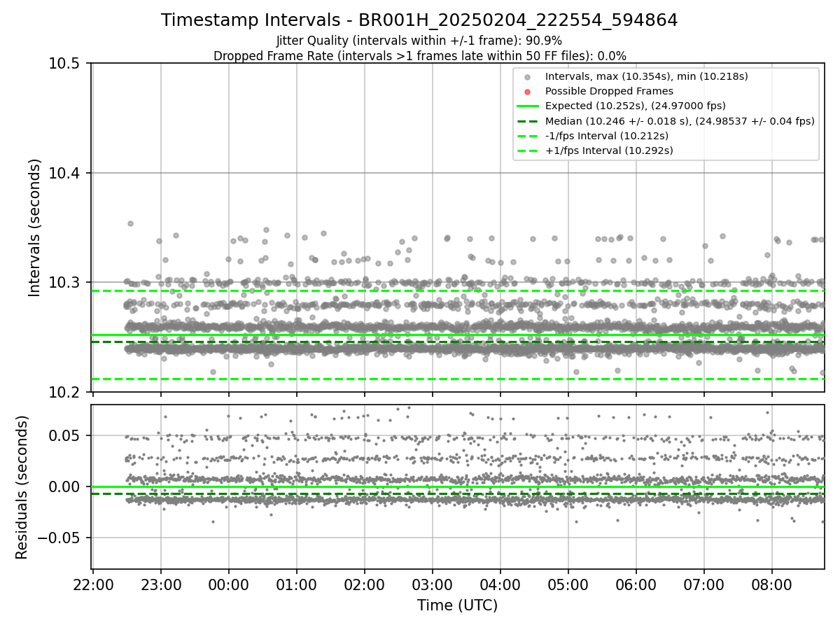Click the highest interval point near 10.354s
This screenshot has height=630, width=840.
point(130,223)
